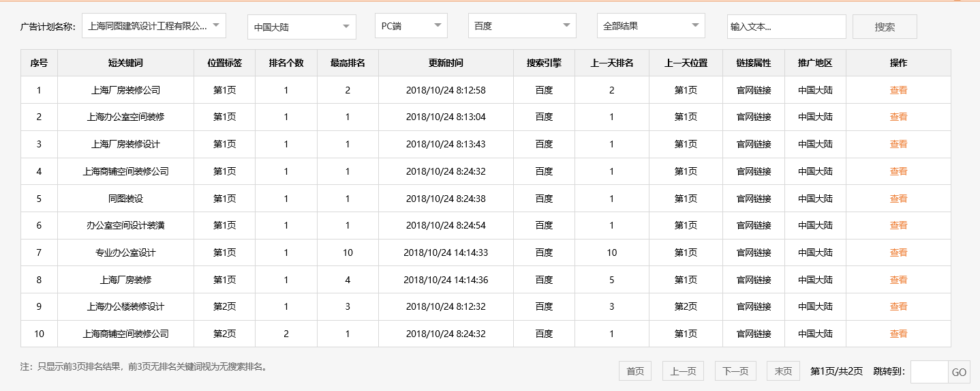The height and width of the screenshot is (391, 980).
Task: Click the 推广地区 column header
Action: point(815,63)
